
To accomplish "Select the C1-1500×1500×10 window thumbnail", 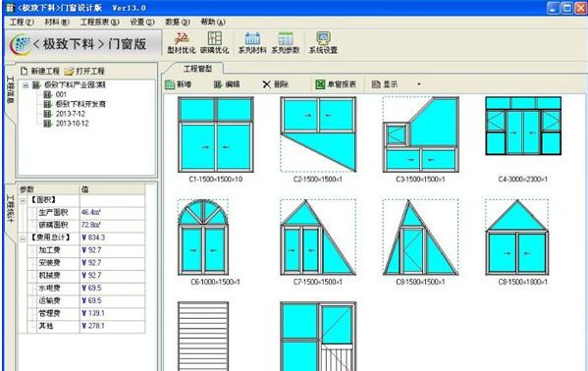I will pos(216,134).
